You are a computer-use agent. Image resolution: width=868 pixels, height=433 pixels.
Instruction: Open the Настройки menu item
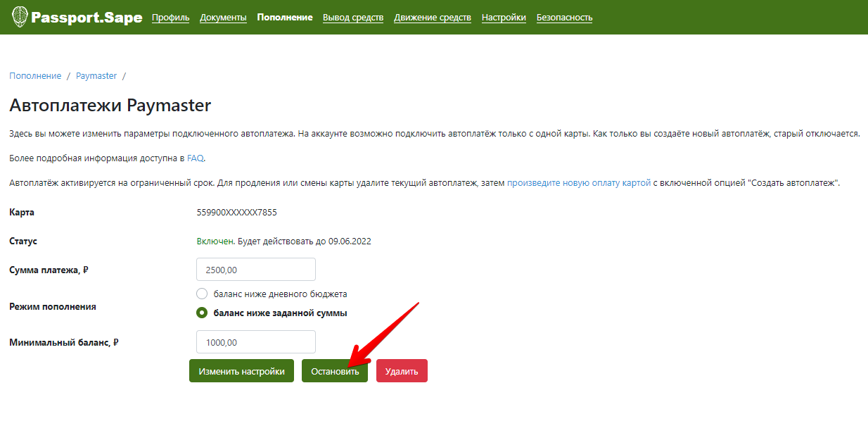(504, 18)
